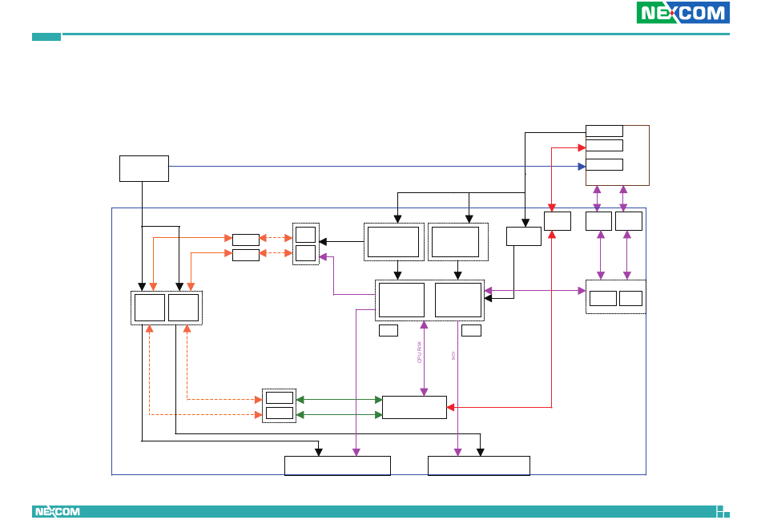Click the wide box fed by both green arrows
This screenshot has width=761, height=532.
[414, 407]
